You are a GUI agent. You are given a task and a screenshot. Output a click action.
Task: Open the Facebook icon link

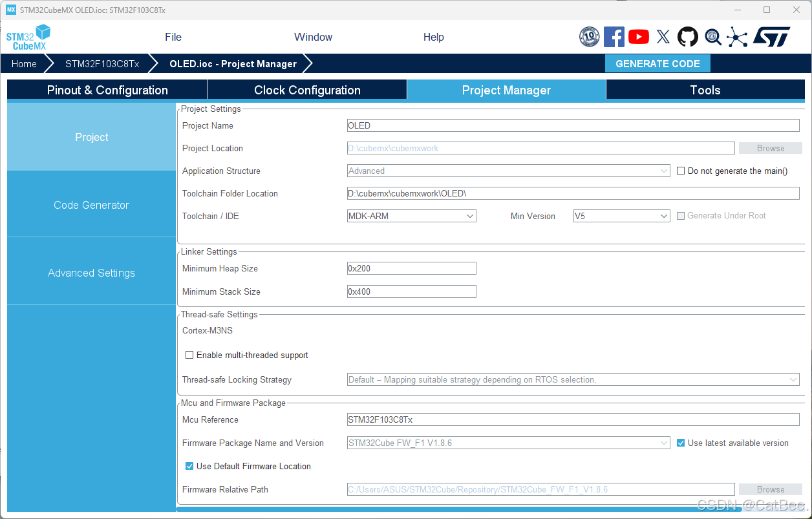click(614, 37)
